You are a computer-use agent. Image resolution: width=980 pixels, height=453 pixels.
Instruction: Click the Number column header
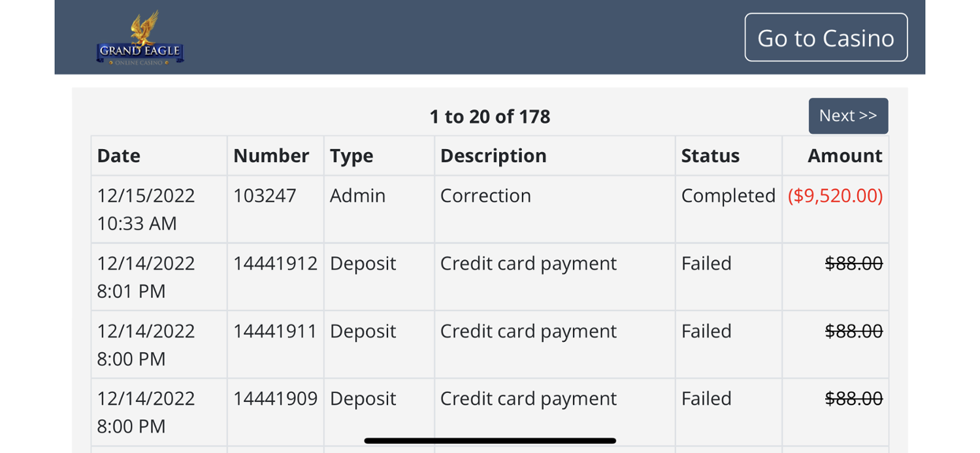tap(270, 156)
